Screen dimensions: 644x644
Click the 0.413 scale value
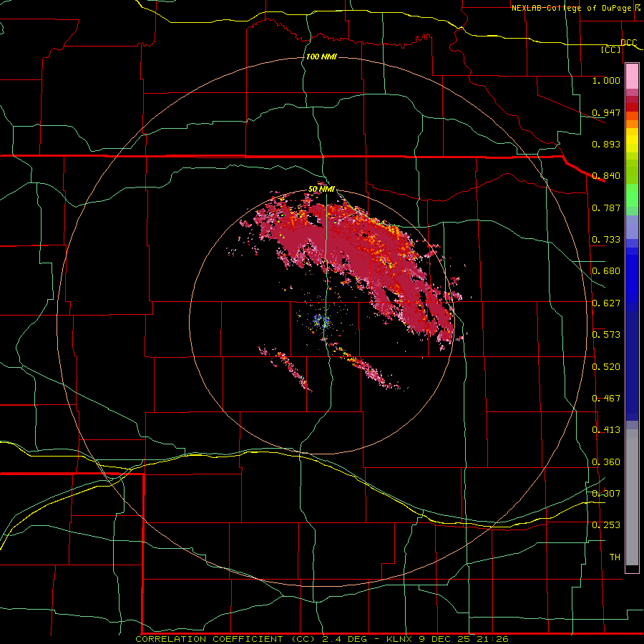[606, 430]
